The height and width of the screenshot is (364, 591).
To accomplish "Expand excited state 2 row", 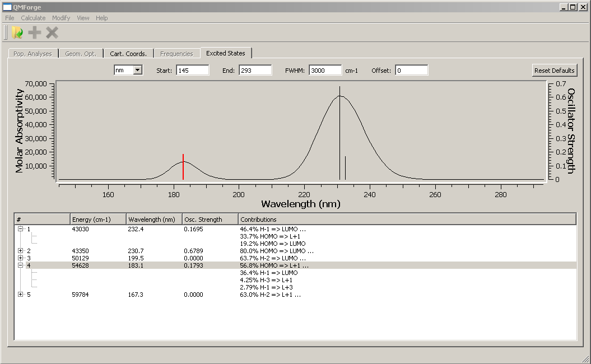I will click(21, 251).
